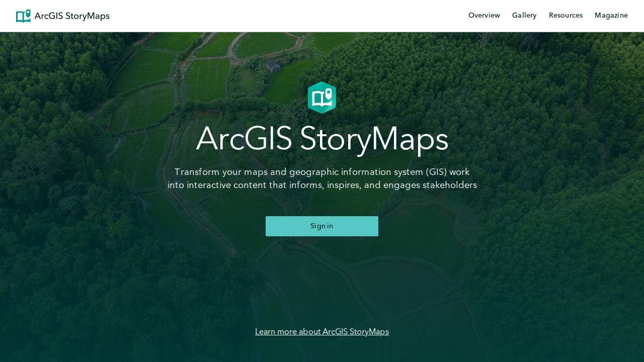
Task: Click the word 'StoryMaps' in the header brand
Action: (x=87, y=16)
